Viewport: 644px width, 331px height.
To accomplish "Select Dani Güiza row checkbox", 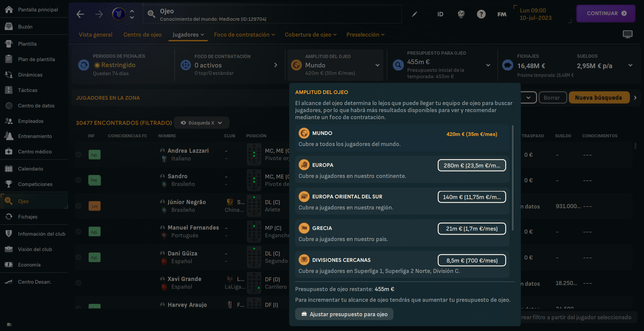I will pos(78,257).
